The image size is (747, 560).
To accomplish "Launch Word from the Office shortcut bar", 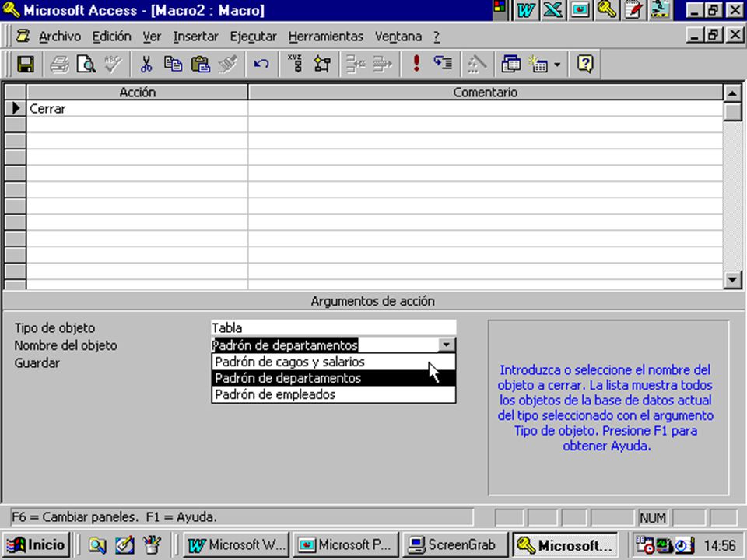I will pyautogui.click(x=526, y=10).
